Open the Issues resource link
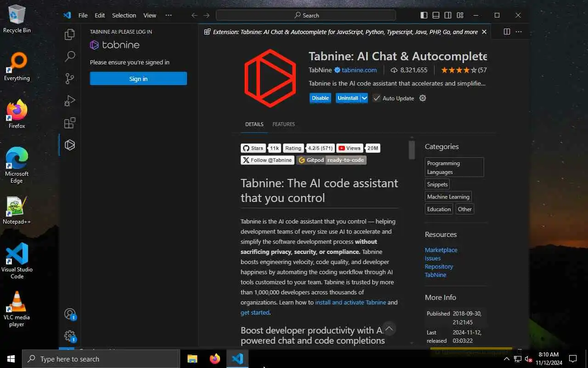588x368 pixels. [433, 258]
